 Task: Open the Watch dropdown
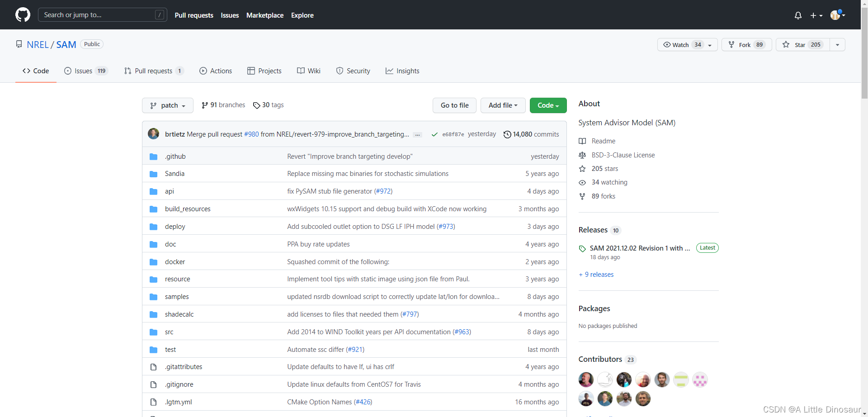687,45
